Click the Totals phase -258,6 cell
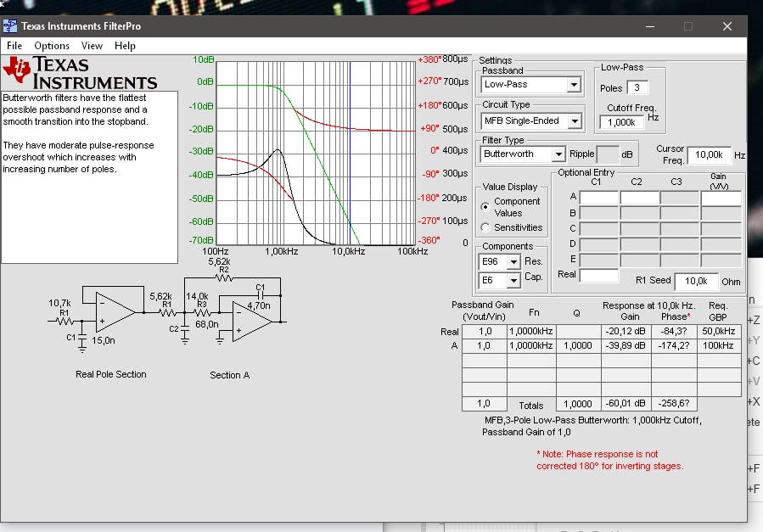 click(x=674, y=404)
